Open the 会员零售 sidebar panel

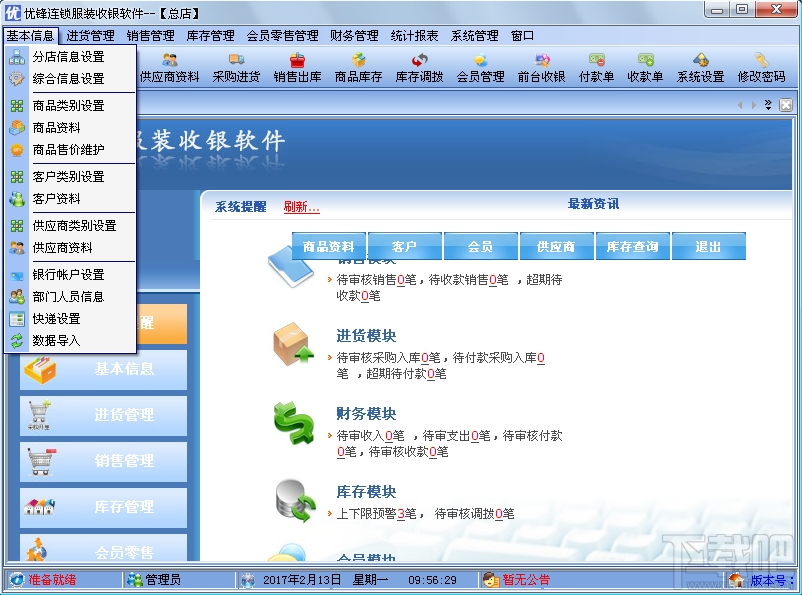pyautogui.click(x=103, y=547)
